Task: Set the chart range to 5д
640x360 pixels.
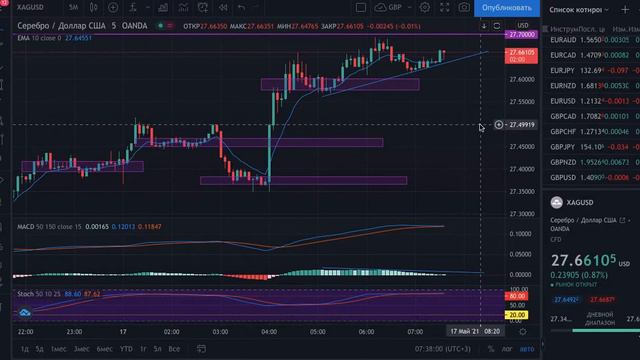Action: (40, 349)
